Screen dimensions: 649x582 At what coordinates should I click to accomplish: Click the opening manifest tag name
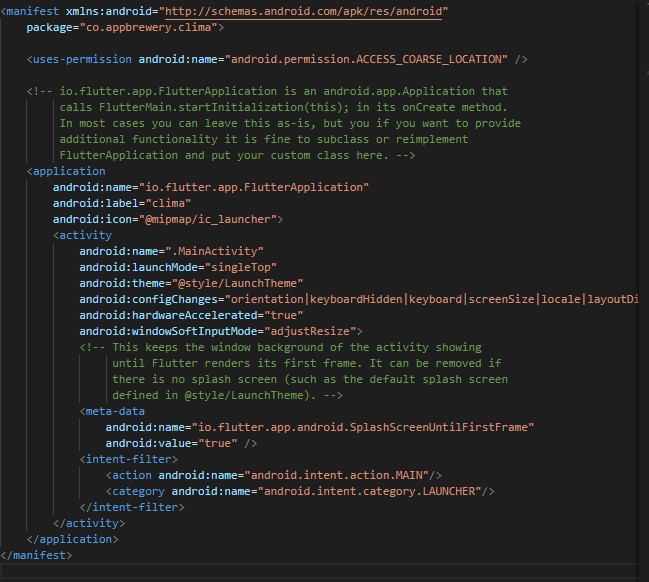tap(33, 11)
